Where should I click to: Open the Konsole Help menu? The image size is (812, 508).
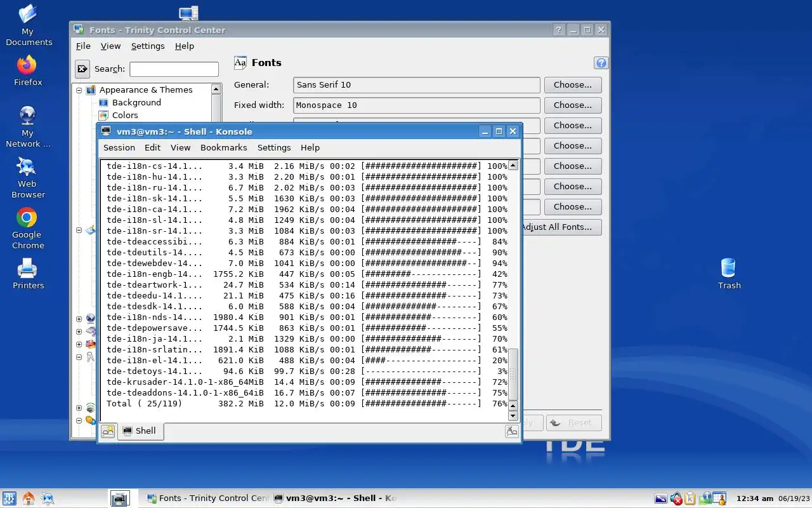tap(310, 147)
